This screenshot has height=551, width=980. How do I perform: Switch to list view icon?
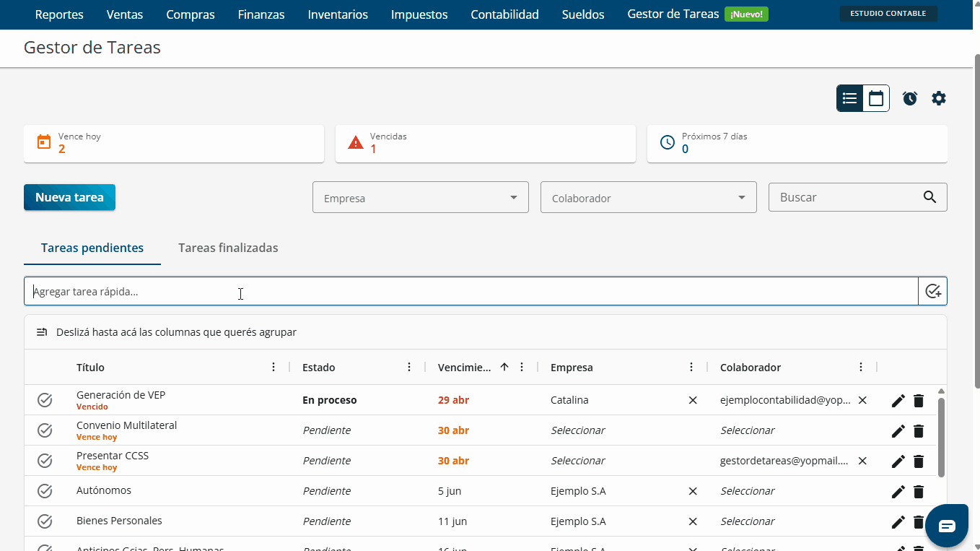pyautogui.click(x=850, y=98)
